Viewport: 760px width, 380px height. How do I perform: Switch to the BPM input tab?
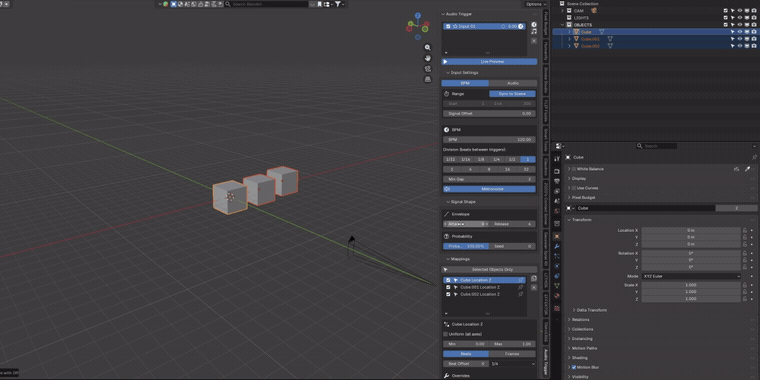(465, 83)
